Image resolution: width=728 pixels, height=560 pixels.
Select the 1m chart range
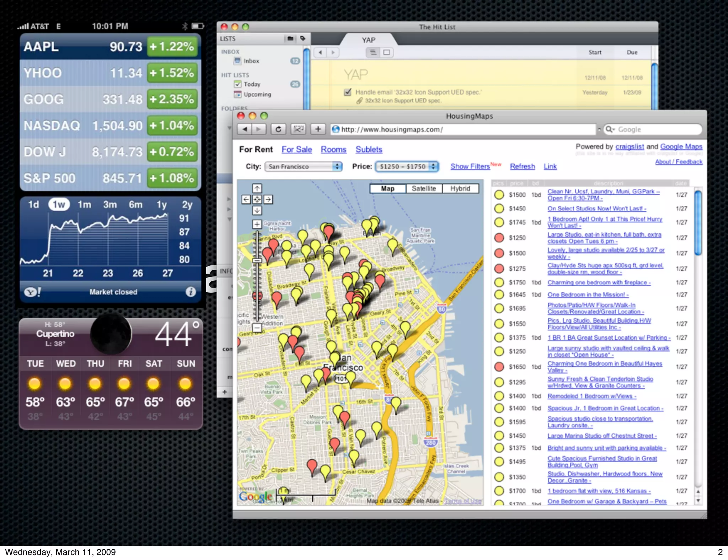tap(84, 205)
